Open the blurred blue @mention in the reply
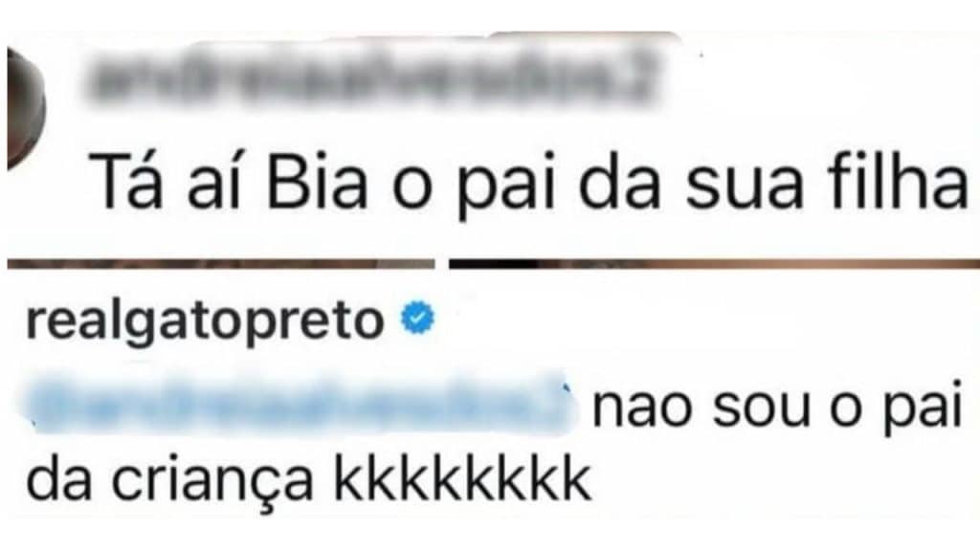Viewport: 980px width, 551px height. click(x=299, y=403)
